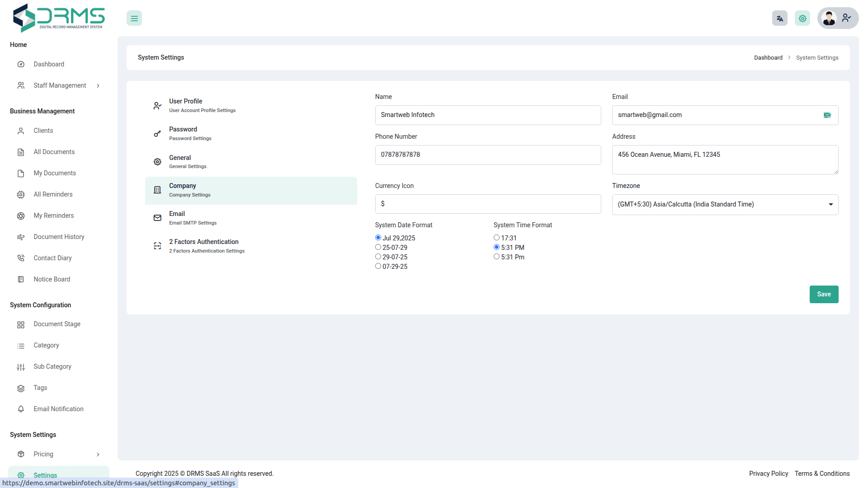The height and width of the screenshot is (488, 868).
Task: Click the green gear icon in header
Action: pyautogui.click(x=802, y=19)
